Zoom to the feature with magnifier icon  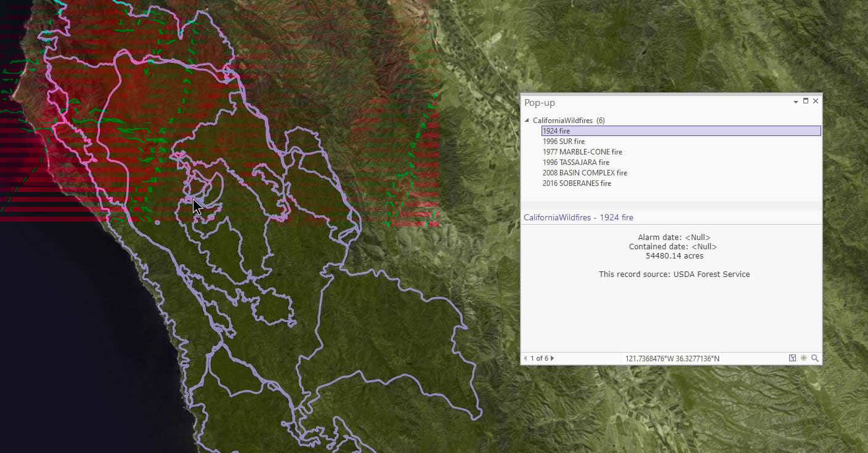[815, 358]
